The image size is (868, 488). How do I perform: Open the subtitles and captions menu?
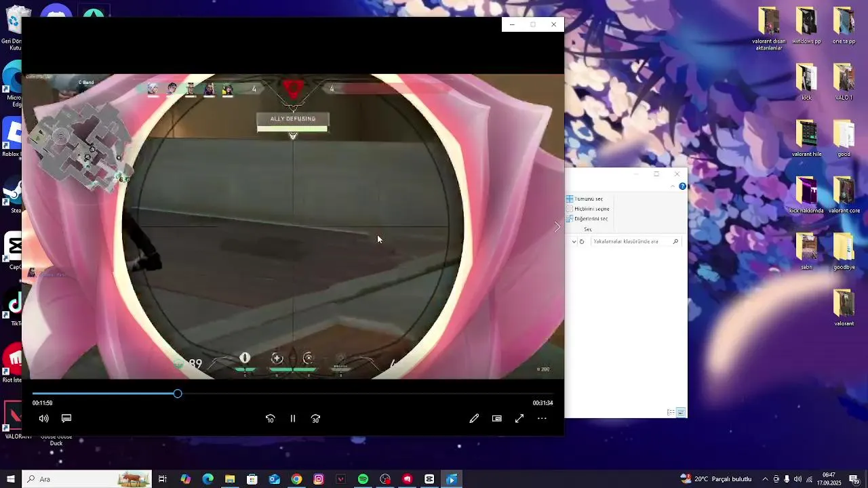[x=66, y=419]
